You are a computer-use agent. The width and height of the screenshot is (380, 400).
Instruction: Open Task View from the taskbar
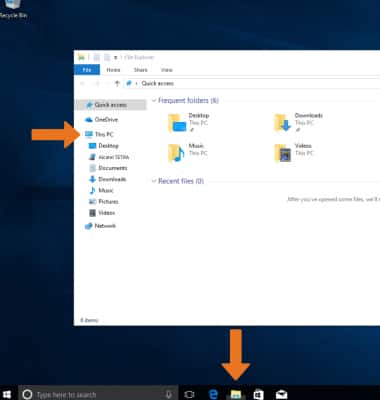(189, 394)
